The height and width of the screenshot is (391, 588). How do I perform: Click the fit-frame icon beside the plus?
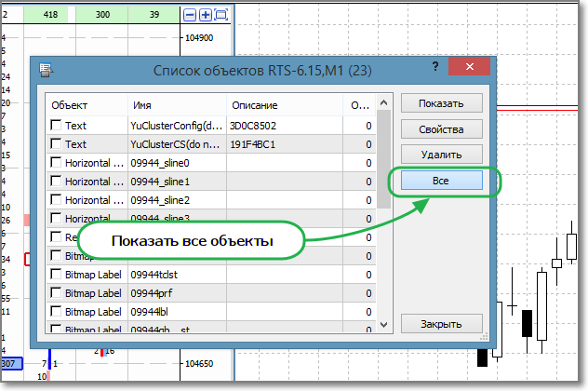pos(221,15)
